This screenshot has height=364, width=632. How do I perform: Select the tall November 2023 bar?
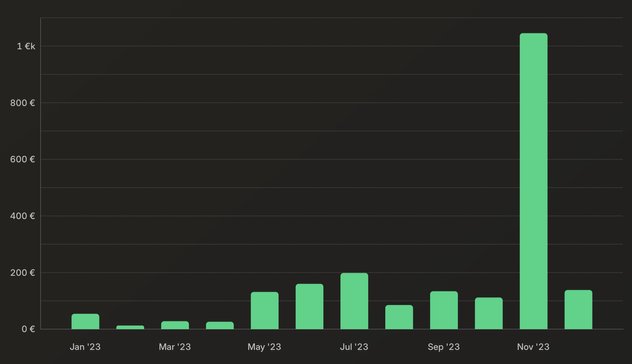[533, 181]
